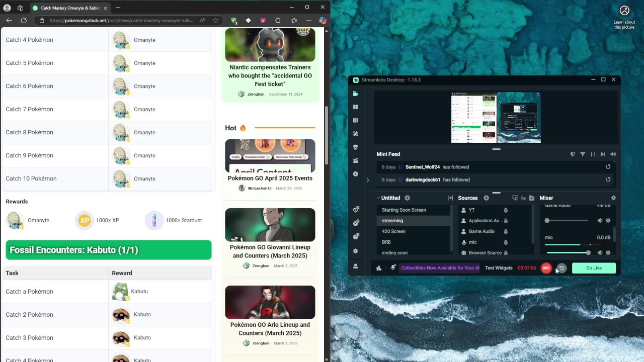Expand the Streamlabs side panel chevron arrow
The image size is (644, 362).
coord(368,180)
